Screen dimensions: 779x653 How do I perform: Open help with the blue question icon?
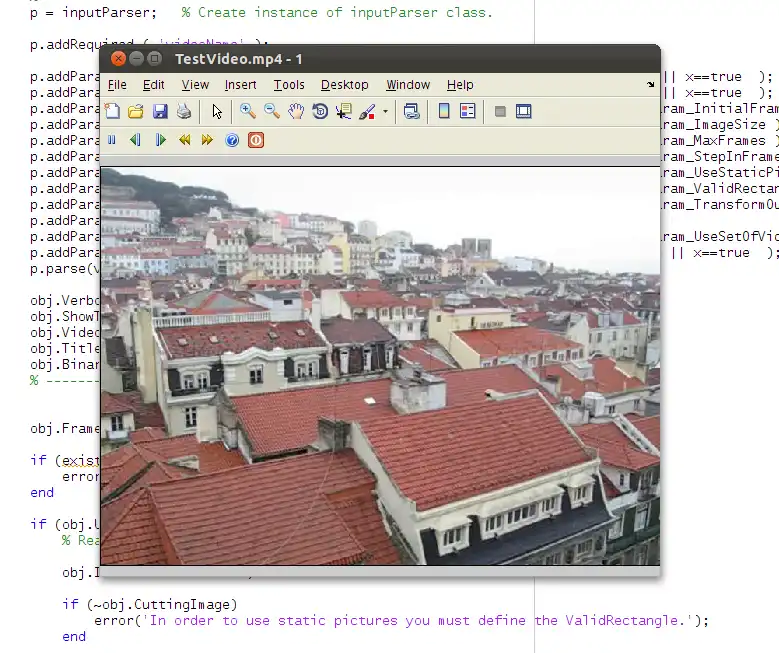point(232,140)
